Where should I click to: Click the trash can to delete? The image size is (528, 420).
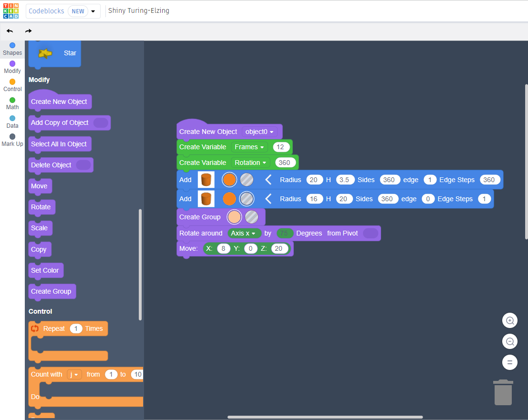(503, 392)
